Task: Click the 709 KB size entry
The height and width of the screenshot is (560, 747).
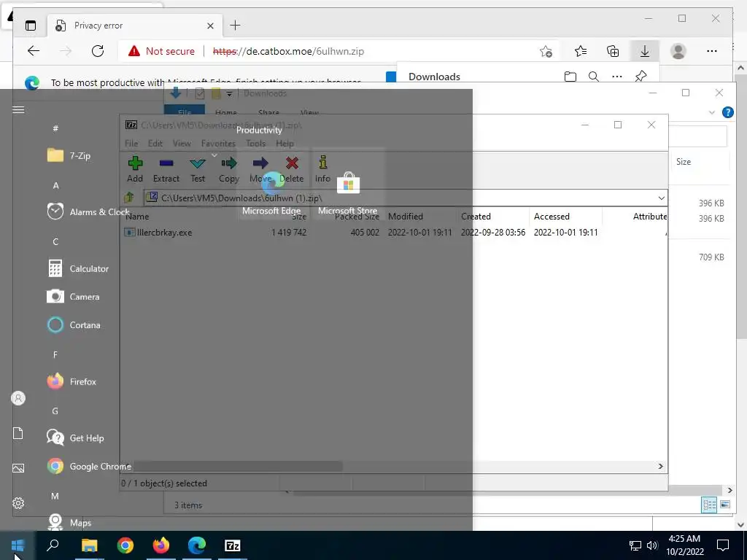Action: (711, 257)
